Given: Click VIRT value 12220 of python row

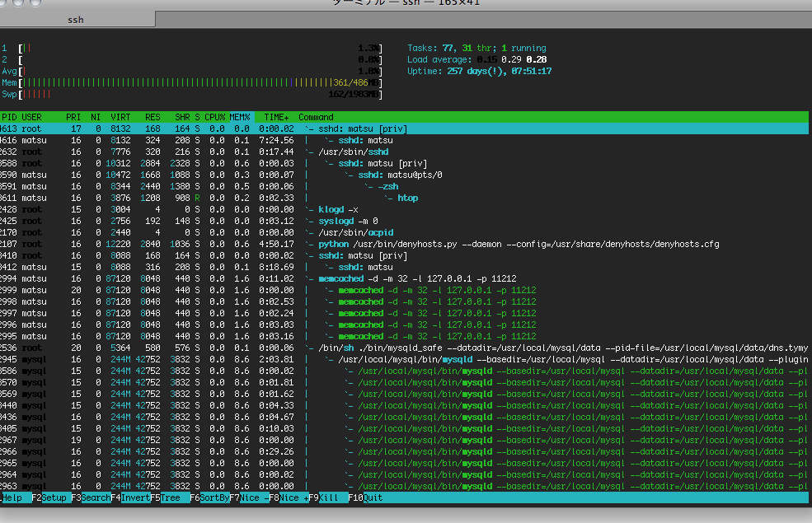Looking at the screenshot, I should [x=118, y=244].
